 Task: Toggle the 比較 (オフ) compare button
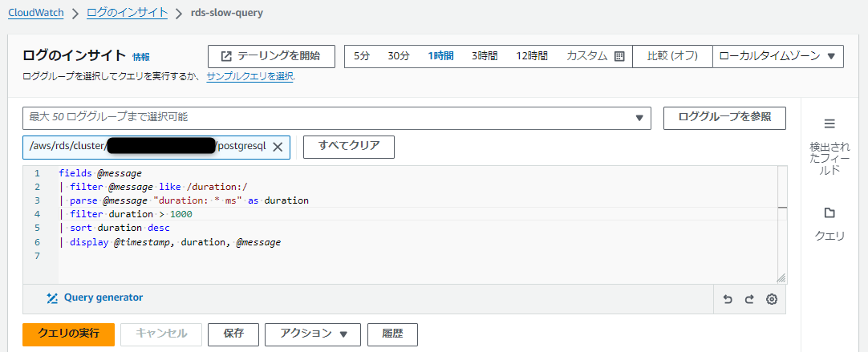[x=672, y=56]
